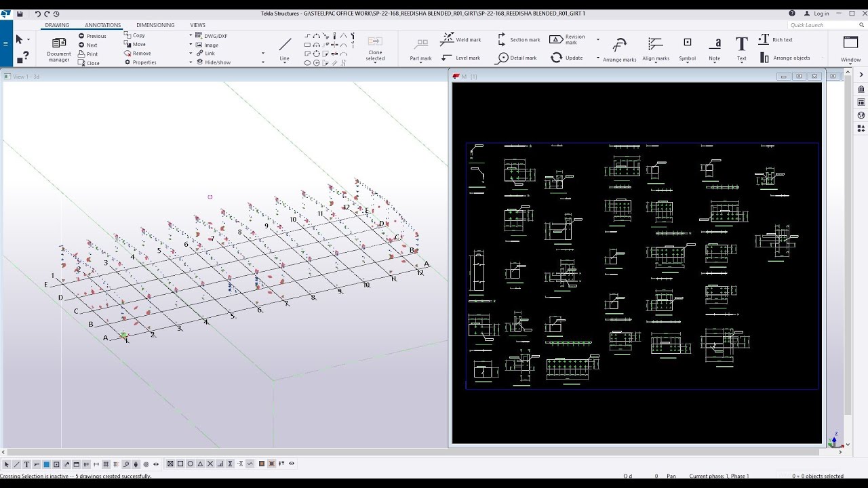Toggle the blue select-all switch in bottom toolbar
This screenshot has height=488, width=868.
tap(46, 464)
